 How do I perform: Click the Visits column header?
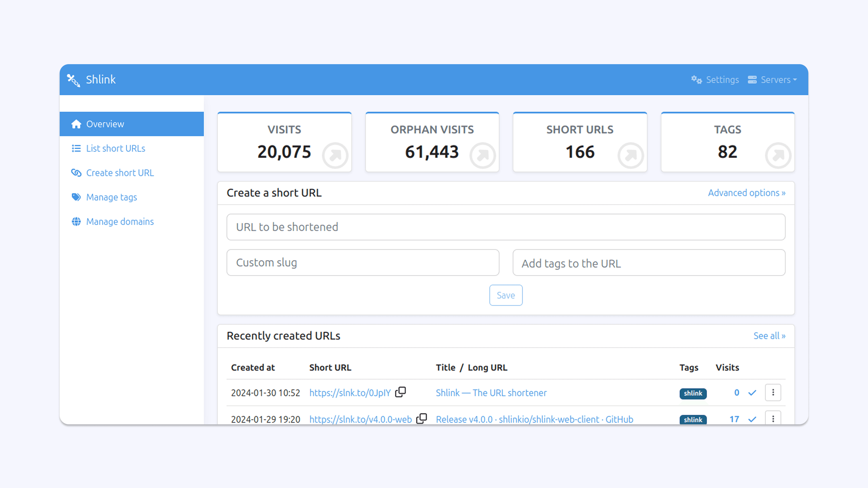coord(727,367)
